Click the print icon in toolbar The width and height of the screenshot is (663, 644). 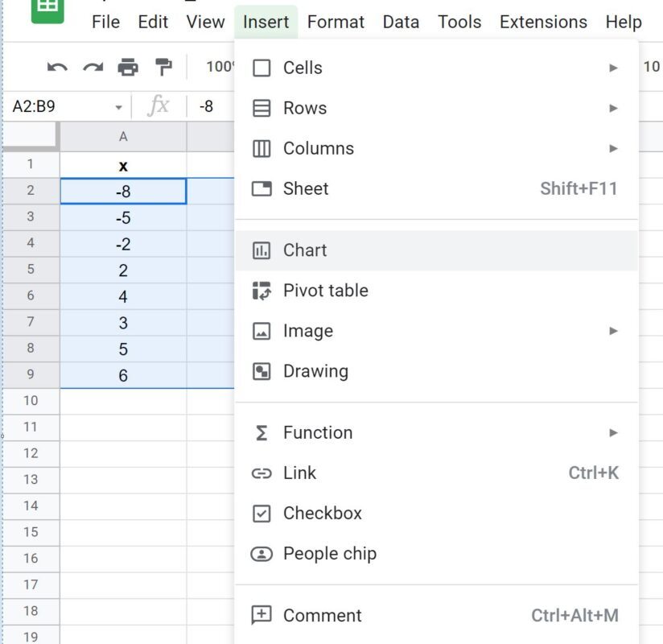point(128,67)
